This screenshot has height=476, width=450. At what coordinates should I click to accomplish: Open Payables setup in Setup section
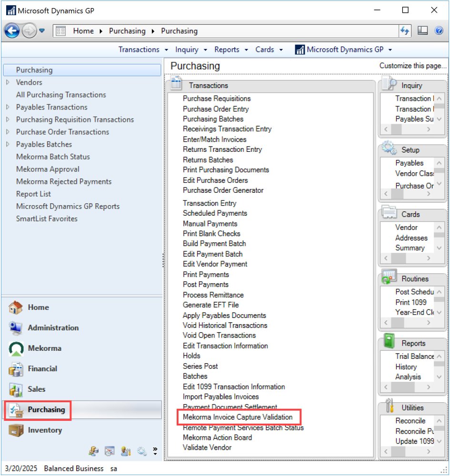pos(409,163)
